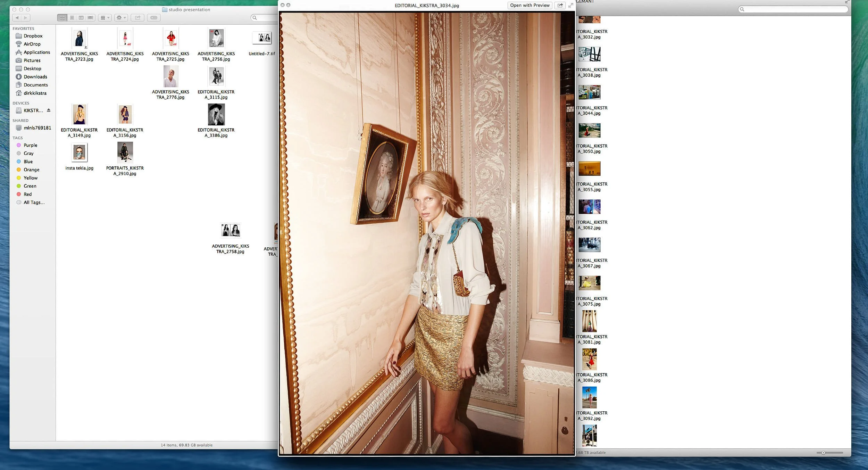
Task: Switch Finder to column view
Action: (81, 18)
